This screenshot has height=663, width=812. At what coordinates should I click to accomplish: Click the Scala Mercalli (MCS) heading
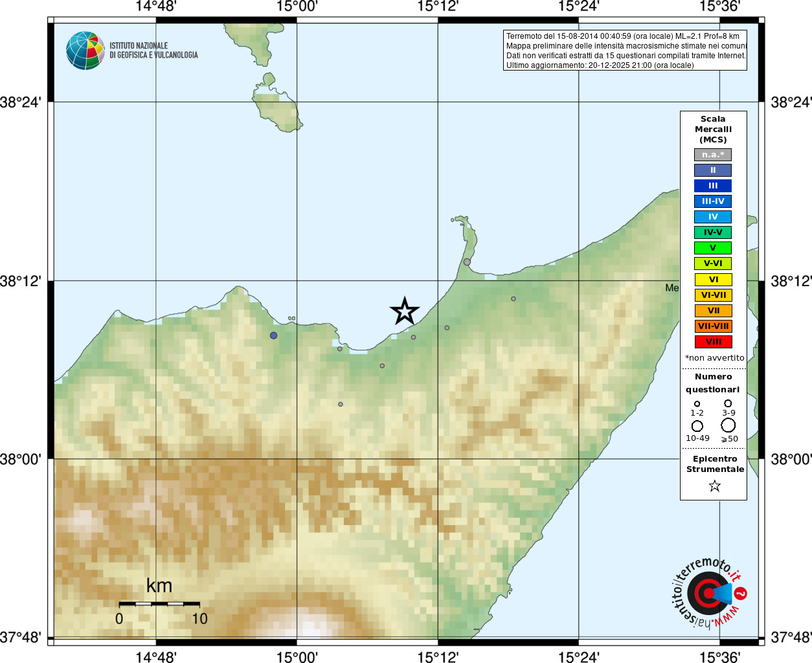(713, 129)
